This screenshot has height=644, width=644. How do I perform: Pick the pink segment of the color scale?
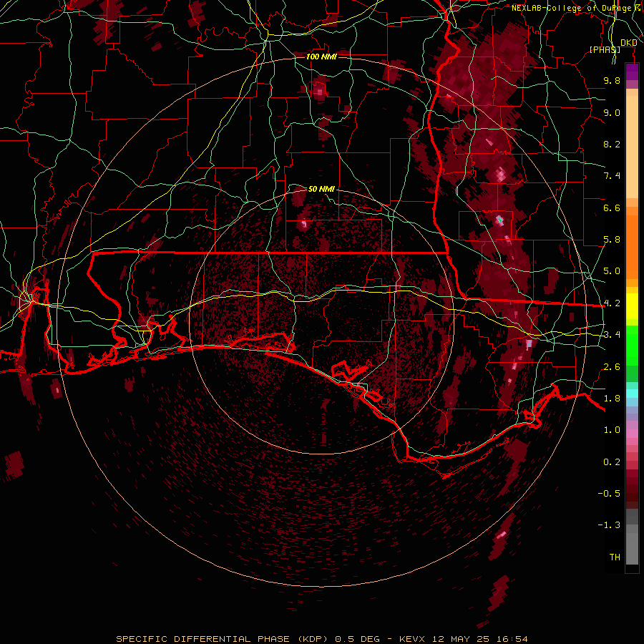[632, 434]
